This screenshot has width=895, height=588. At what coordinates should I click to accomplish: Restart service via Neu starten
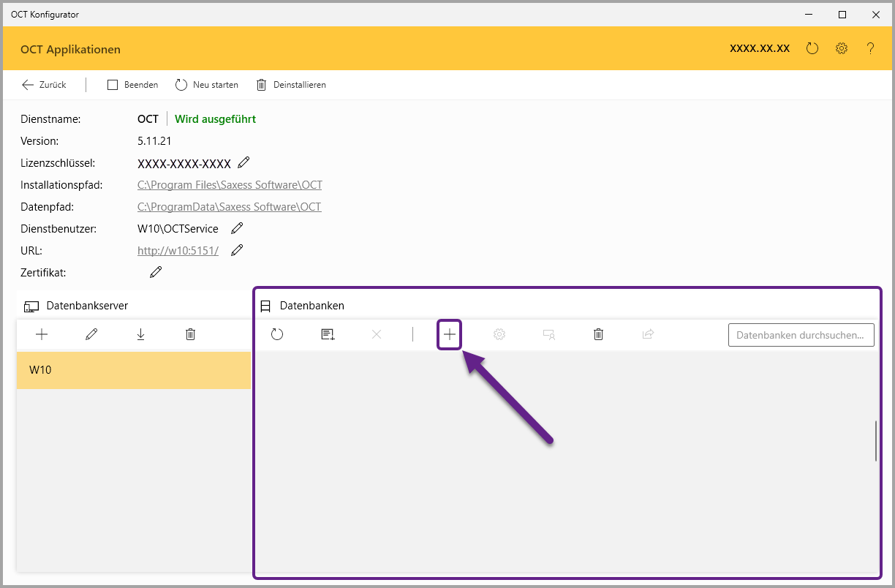tap(207, 85)
